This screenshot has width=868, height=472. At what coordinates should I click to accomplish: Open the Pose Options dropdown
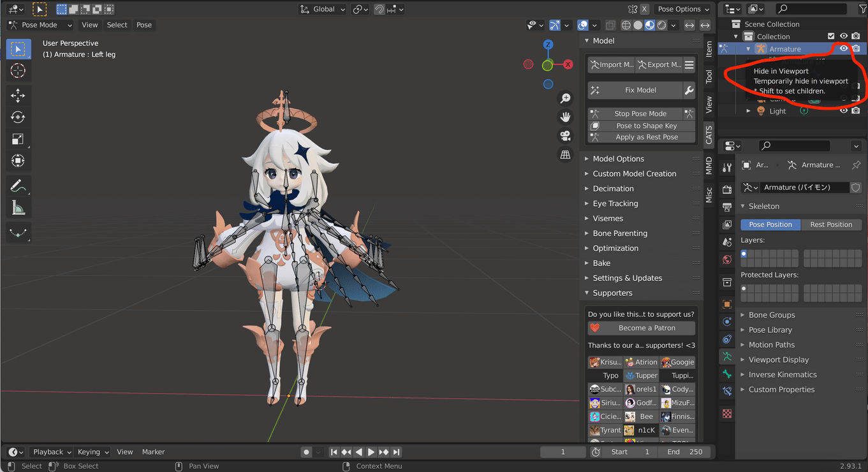(682, 8)
